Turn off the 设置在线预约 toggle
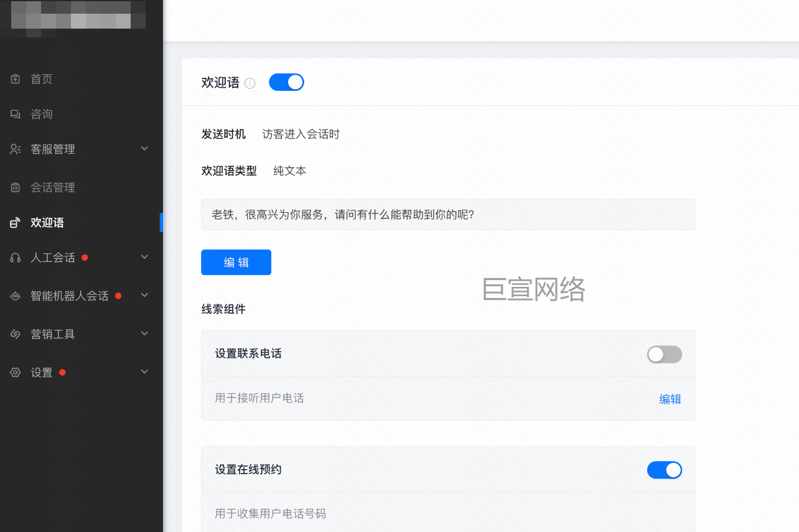The width and height of the screenshot is (799, 532). tap(664, 470)
